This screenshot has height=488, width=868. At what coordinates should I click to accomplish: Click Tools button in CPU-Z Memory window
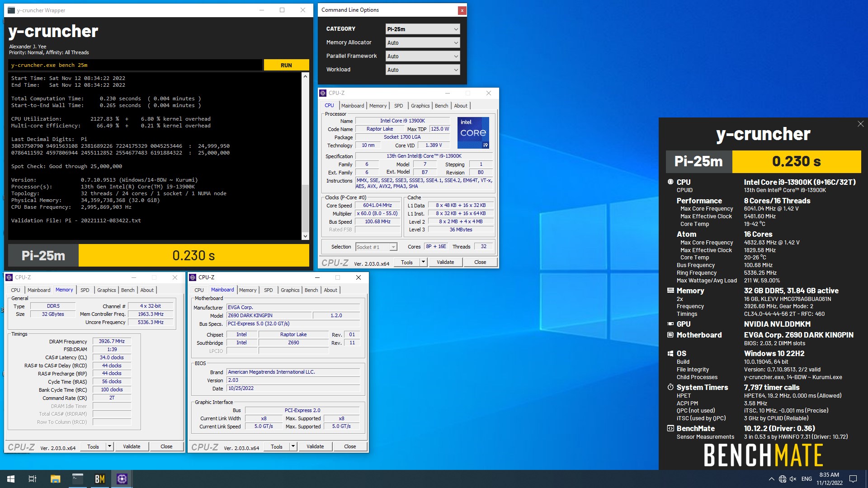[93, 446]
